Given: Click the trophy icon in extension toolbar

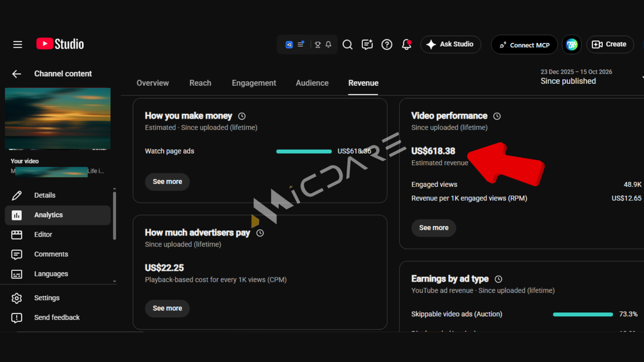Looking at the screenshot, I should point(318,45).
